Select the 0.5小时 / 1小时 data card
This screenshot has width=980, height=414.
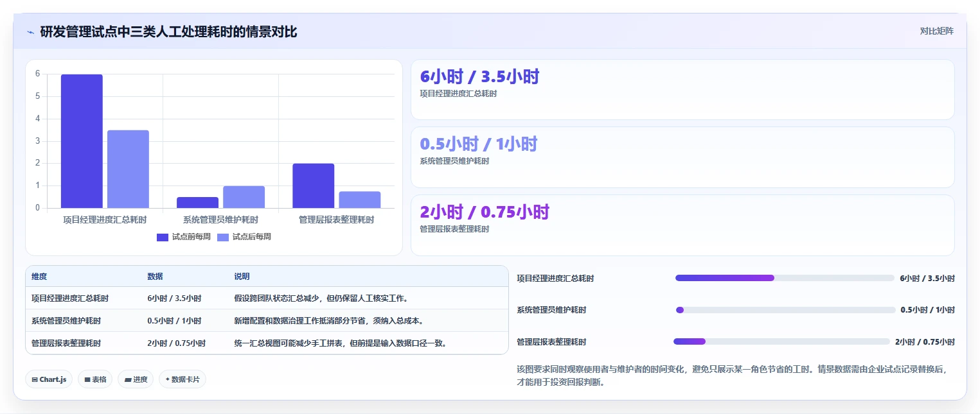tap(682, 157)
